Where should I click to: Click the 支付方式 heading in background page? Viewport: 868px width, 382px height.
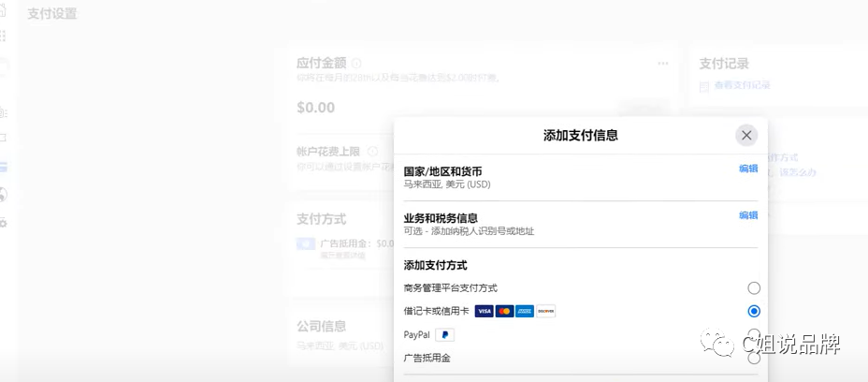321,219
